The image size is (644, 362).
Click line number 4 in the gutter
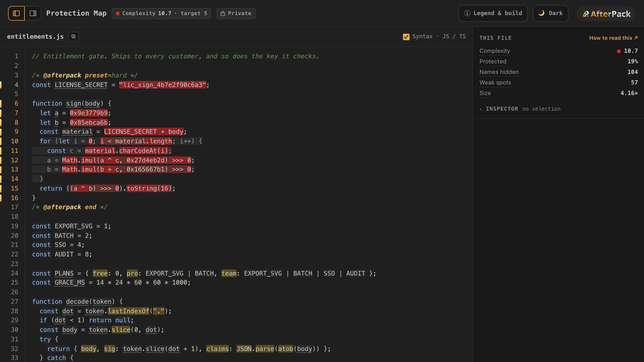click(x=16, y=85)
